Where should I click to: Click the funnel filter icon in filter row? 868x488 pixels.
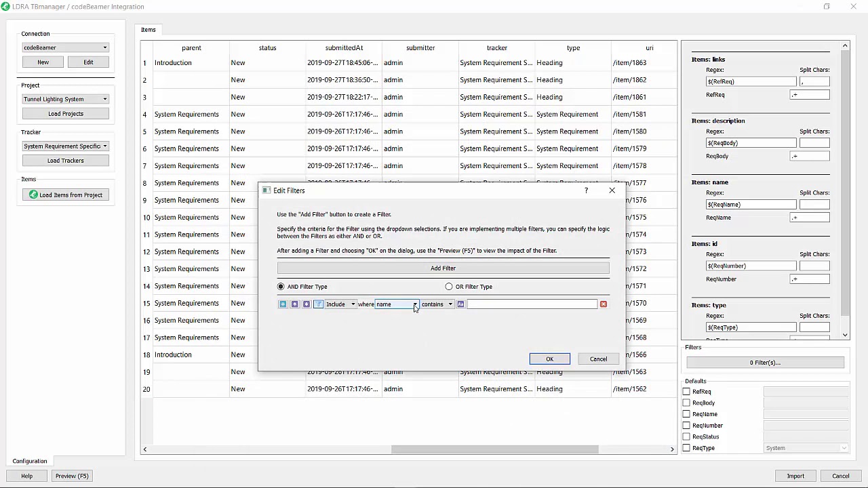click(319, 304)
